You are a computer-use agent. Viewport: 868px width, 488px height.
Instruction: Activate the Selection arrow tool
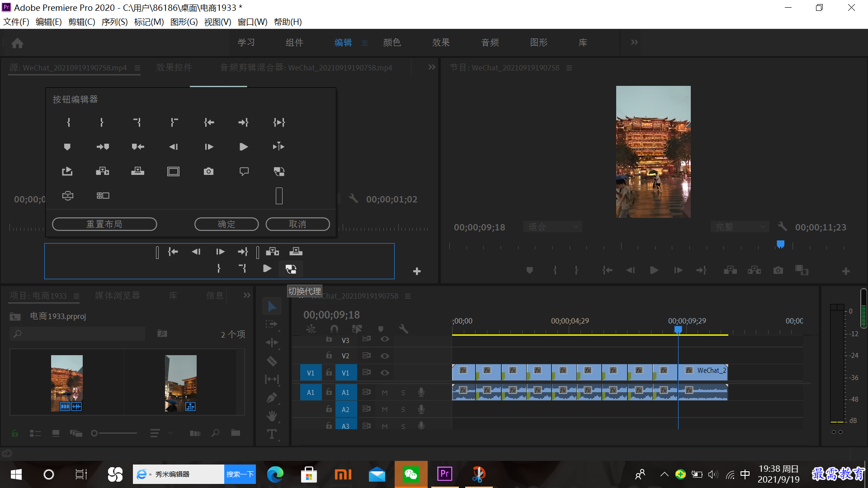(272, 306)
